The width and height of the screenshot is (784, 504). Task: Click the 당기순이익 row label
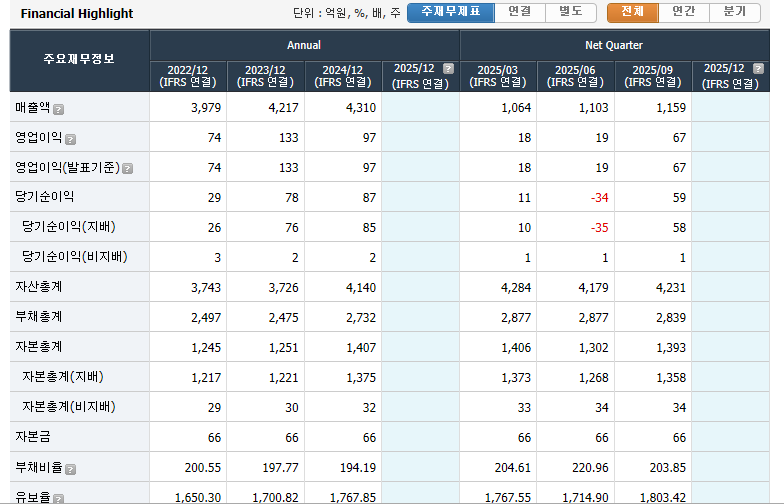point(44,197)
